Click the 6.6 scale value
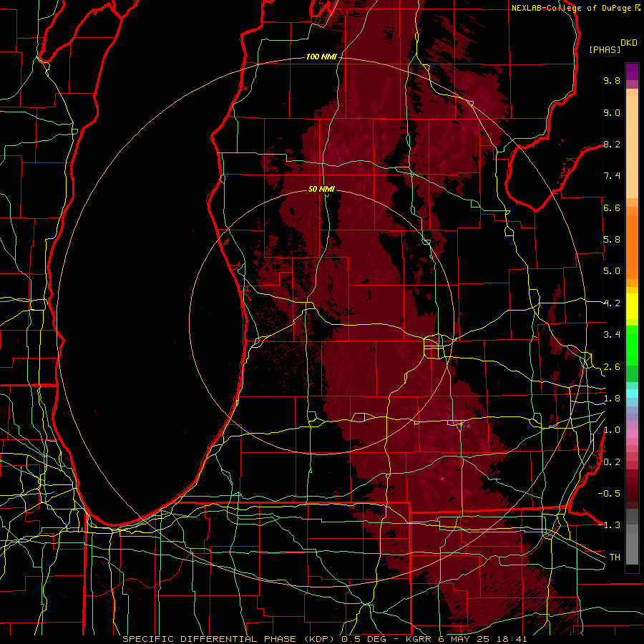 (612, 208)
